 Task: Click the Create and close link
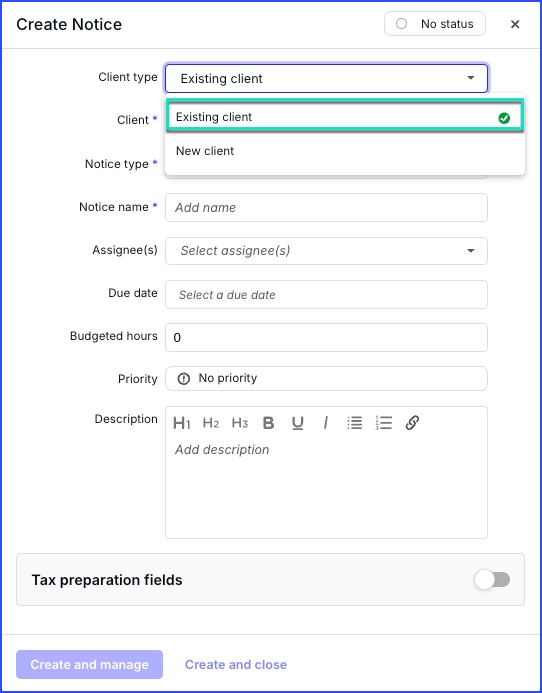tap(236, 665)
